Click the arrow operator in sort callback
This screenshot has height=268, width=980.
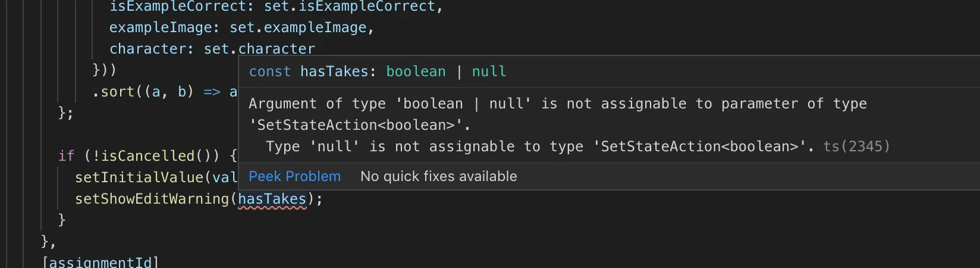coord(212,92)
